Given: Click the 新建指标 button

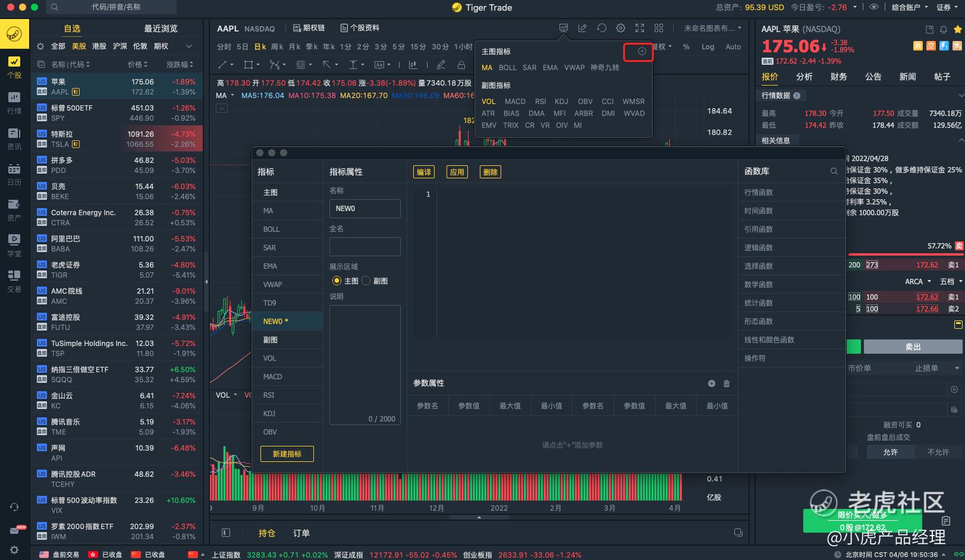Looking at the screenshot, I should tap(287, 454).
